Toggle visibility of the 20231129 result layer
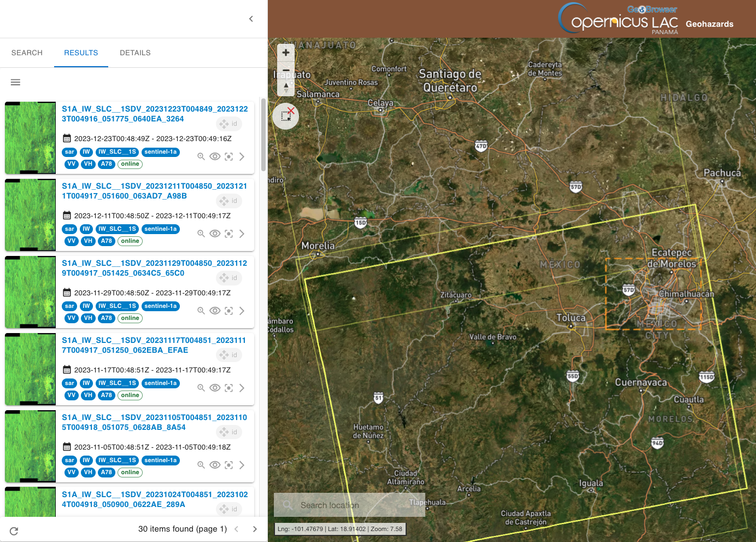The image size is (756, 542). tap(215, 311)
